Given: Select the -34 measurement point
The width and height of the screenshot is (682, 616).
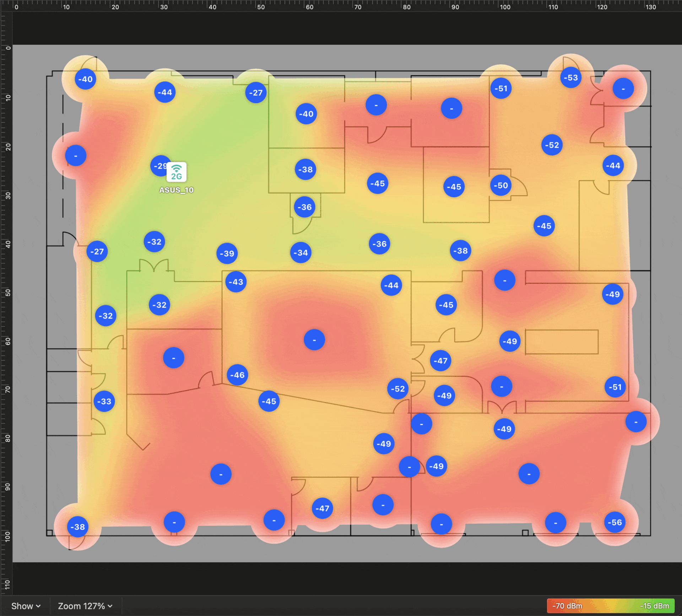Looking at the screenshot, I should pos(301,253).
